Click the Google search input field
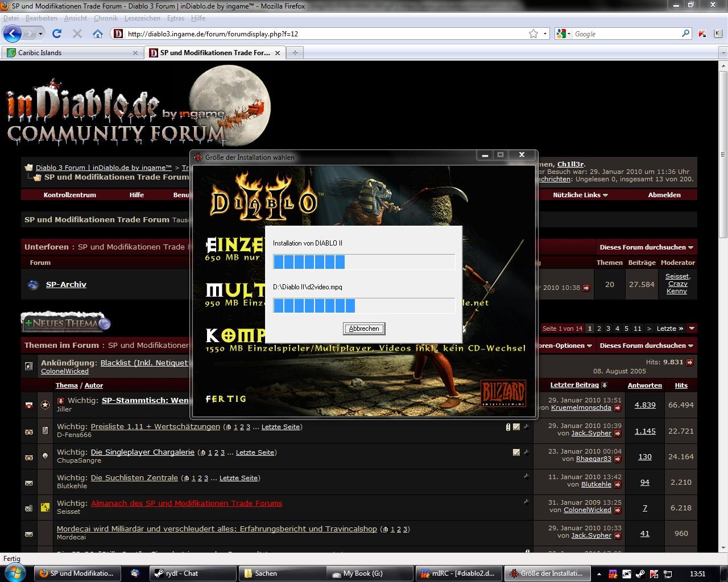Screen dimensions: 728x582 626,34
